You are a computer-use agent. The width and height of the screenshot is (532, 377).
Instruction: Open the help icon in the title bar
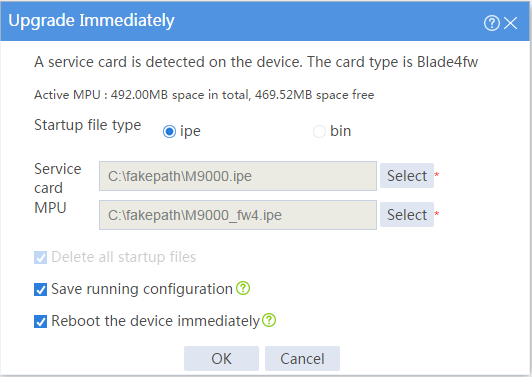click(492, 23)
